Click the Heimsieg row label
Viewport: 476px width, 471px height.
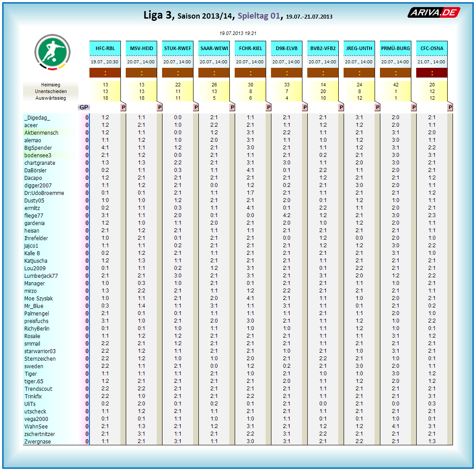pyautogui.click(x=50, y=85)
